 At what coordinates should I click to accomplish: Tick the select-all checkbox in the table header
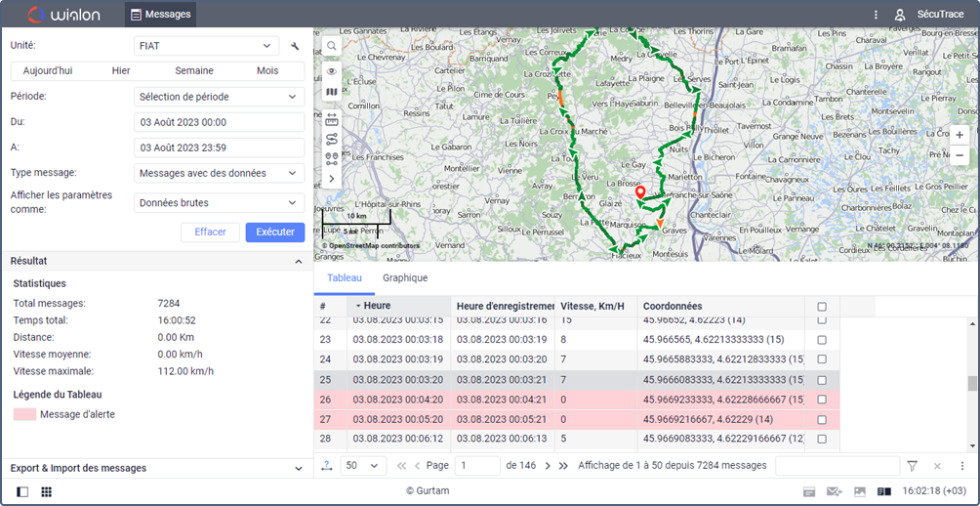(x=822, y=307)
